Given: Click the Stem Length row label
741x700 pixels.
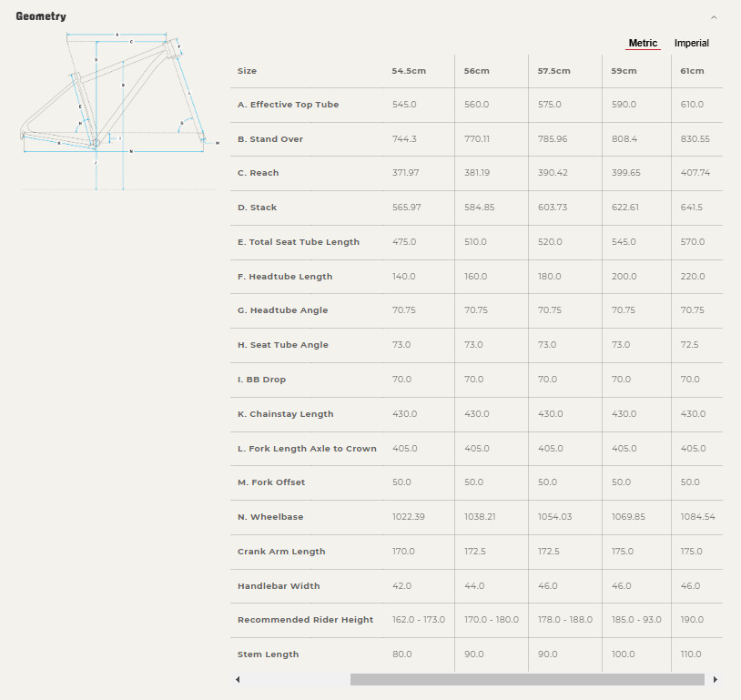Looking at the screenshot, I should 268,654.
